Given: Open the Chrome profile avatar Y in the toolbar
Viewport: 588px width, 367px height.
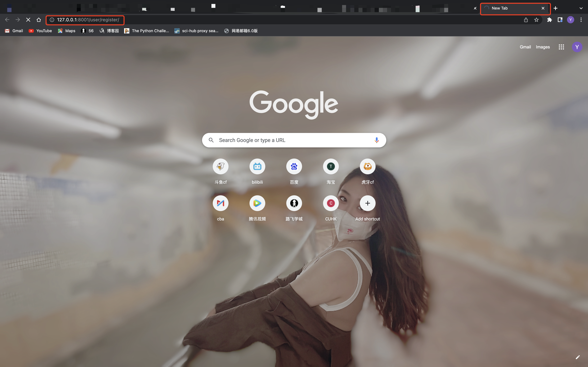Looking at the screenshot, I should tap(571, 20).
